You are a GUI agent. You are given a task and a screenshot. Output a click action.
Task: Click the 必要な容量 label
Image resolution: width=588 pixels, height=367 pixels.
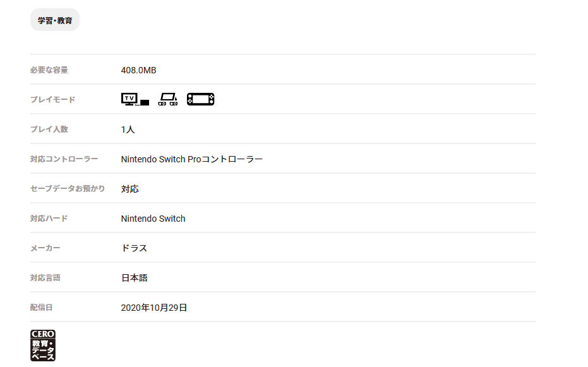tap(49, 70)
